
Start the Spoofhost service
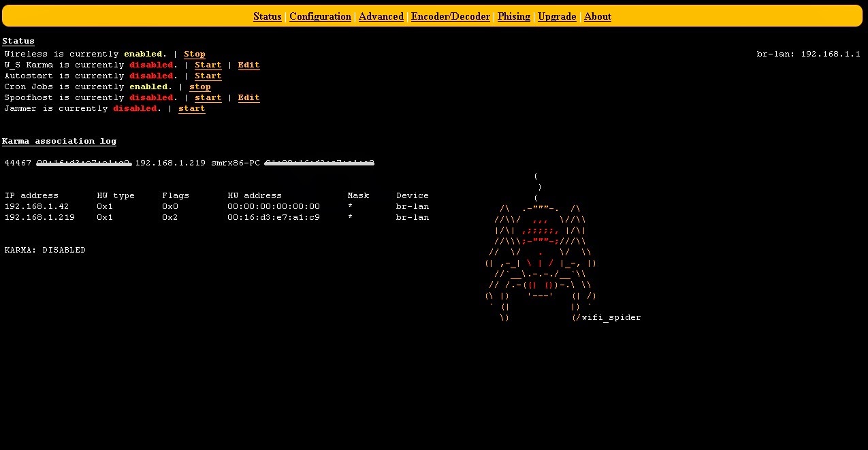pos(208,97)
